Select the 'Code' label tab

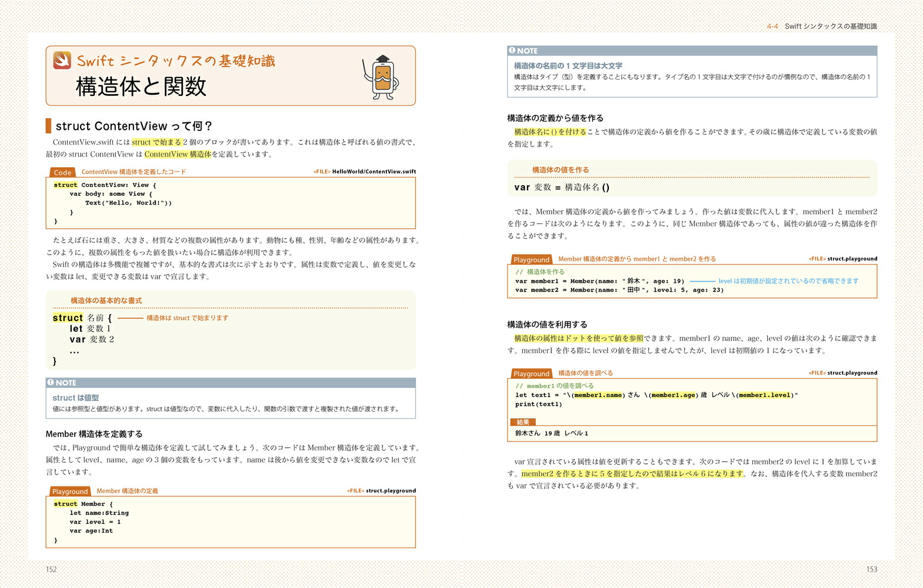pos(62,172)
